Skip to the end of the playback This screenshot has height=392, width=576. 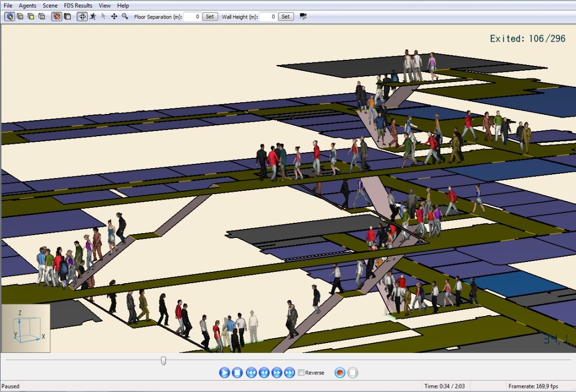(x=290, y=372)
